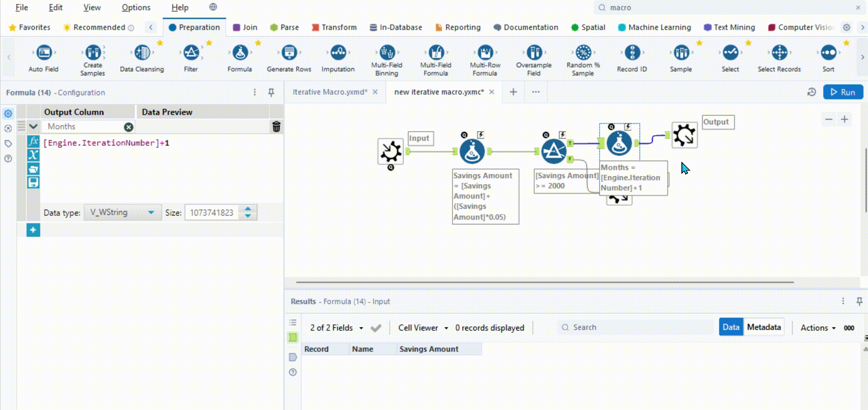Add a new expression with plus button
The image size is (868, 410).
pyautogui.click(x=33, y=230)
